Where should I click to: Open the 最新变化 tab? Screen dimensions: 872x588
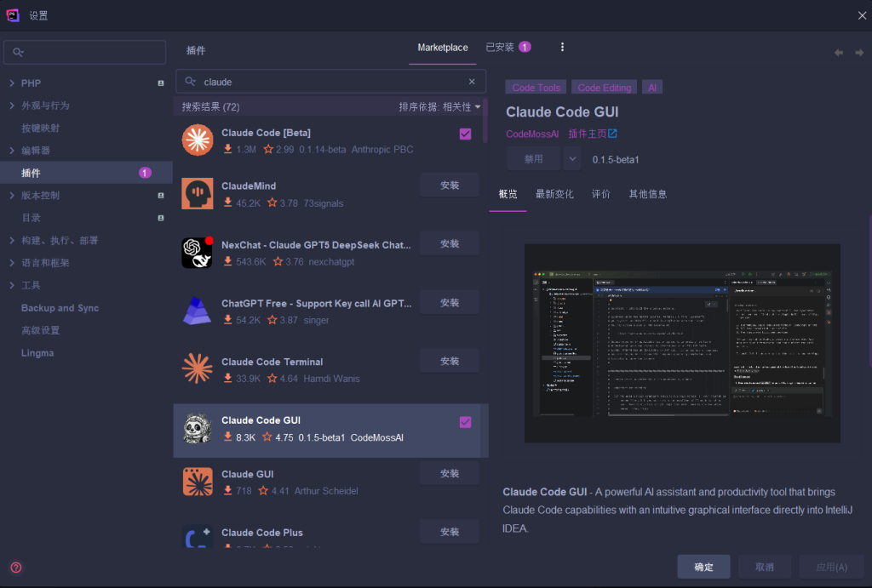[x=554, y=194]
